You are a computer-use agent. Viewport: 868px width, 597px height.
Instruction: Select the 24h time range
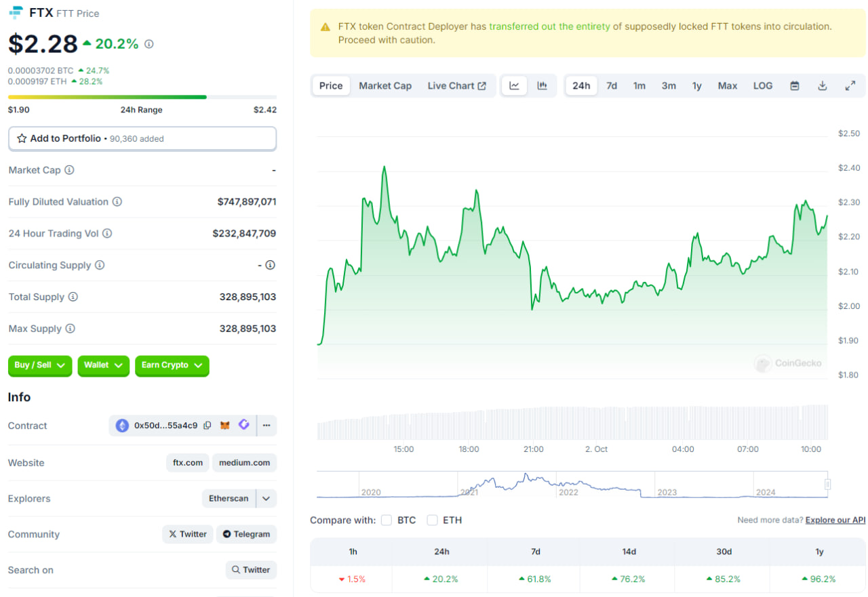(x=581, y=86)
